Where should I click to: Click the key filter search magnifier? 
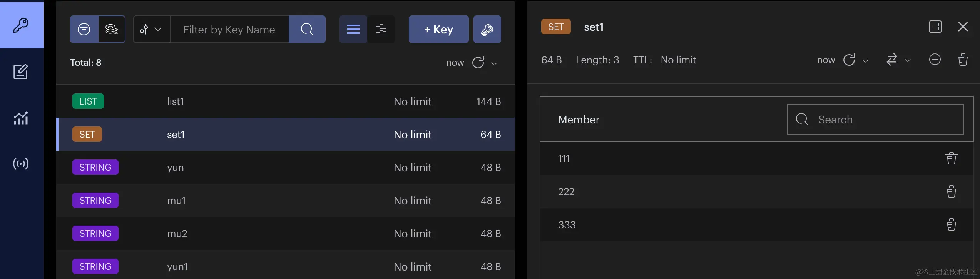coord(307,29)
